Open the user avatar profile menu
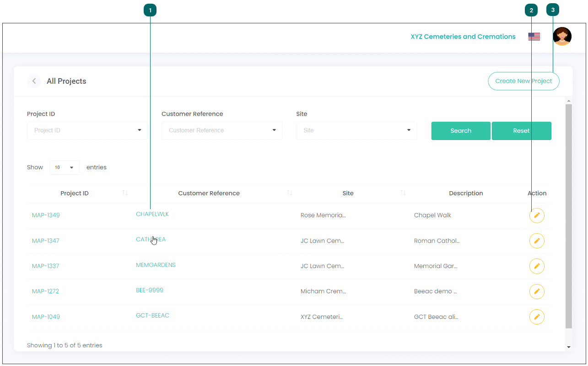 click(x=562, y=36)
